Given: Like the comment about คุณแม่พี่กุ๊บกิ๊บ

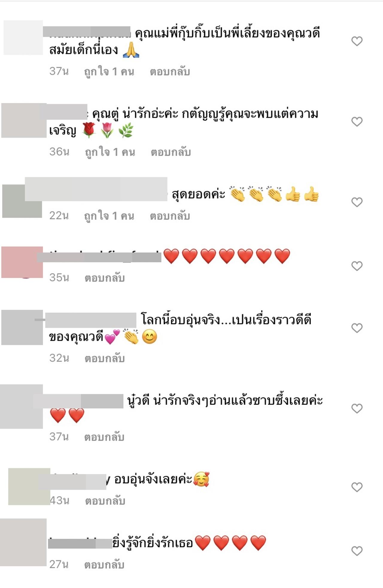Looking at the screenshot, I should pyautogui.click(x=357, y=41).
